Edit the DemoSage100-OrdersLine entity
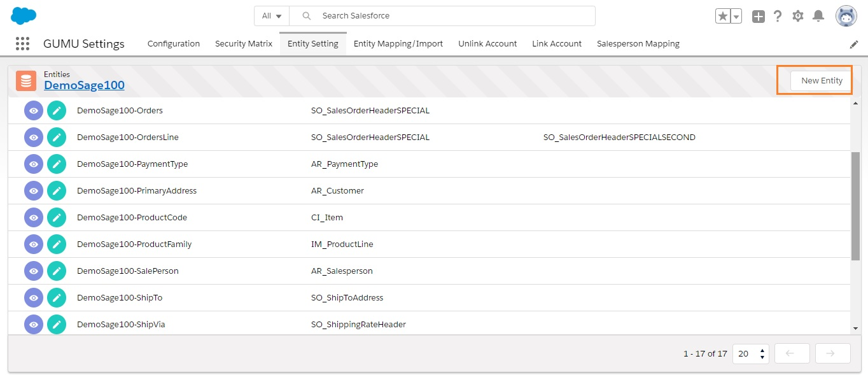Screen dimensions: 868x375 57,138
